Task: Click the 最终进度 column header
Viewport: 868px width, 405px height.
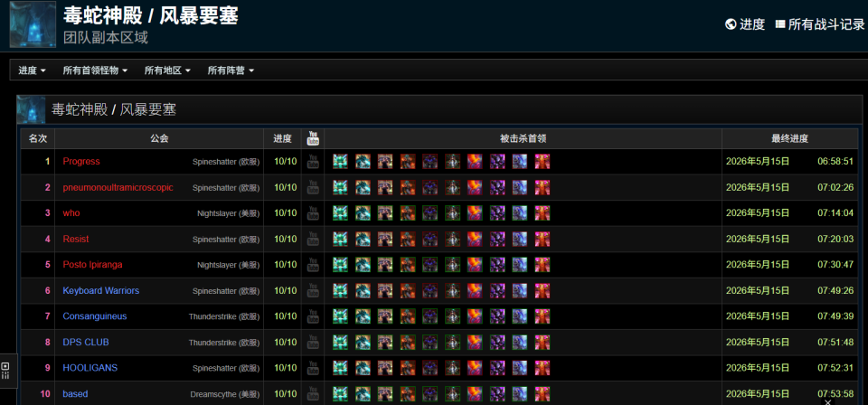Action: pyautogui.click(x=790, y=139)
